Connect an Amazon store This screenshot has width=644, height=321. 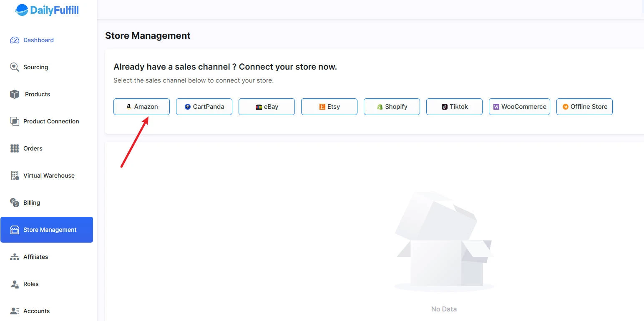pos(141,107)
